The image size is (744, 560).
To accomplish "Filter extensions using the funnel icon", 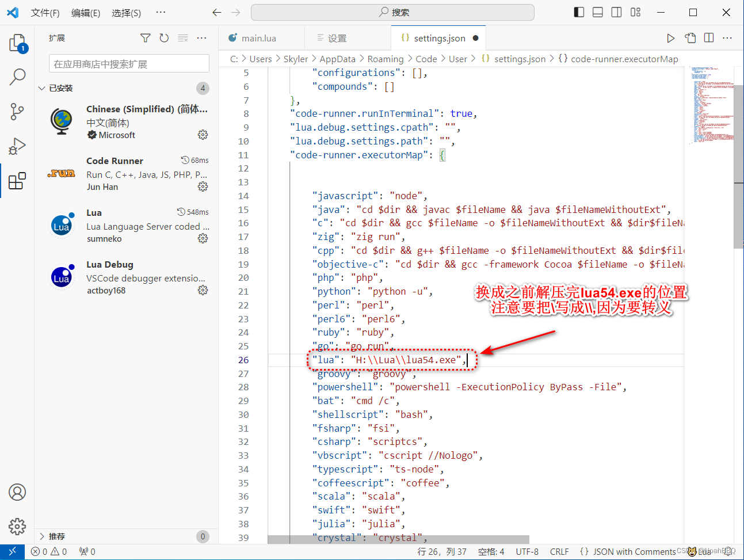I will coord(146,38).
